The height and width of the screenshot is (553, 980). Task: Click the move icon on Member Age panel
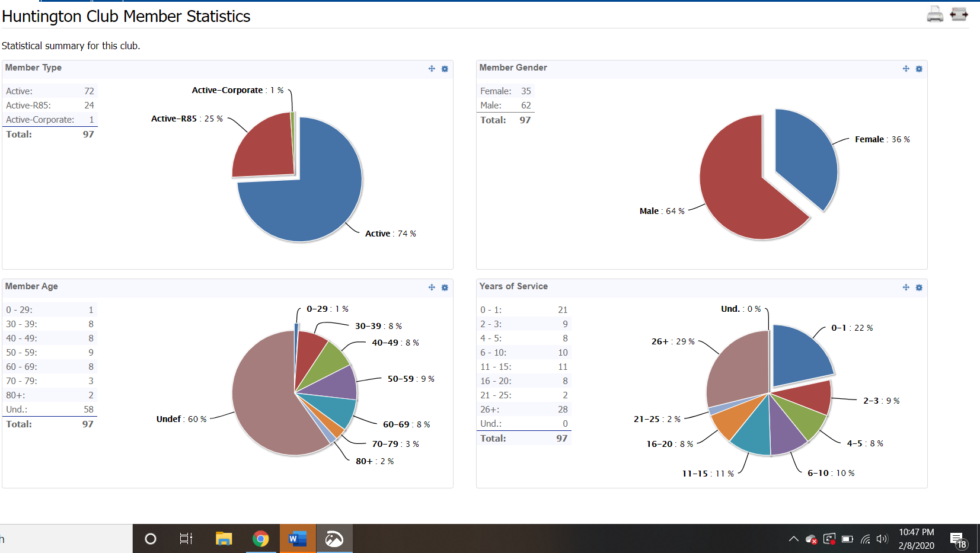432,287
